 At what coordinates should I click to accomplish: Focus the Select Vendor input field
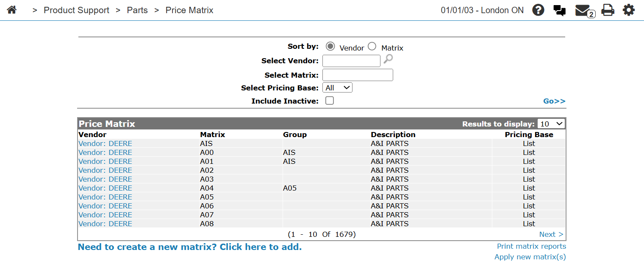(351, 61)
